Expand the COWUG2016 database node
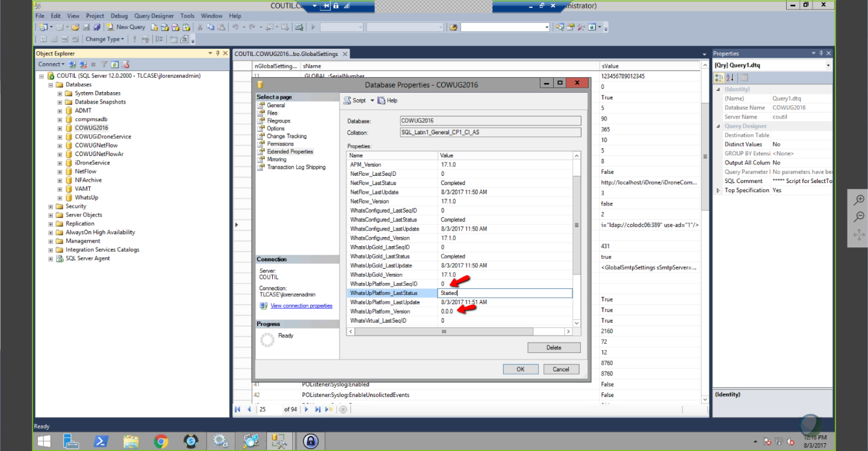Image resolution: width=868 pixels, height=451 pixels. [x=60, y=128]
